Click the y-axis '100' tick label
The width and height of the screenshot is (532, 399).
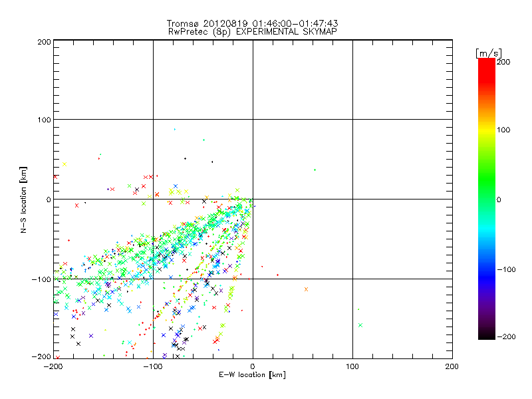click(x=44, y=120)
